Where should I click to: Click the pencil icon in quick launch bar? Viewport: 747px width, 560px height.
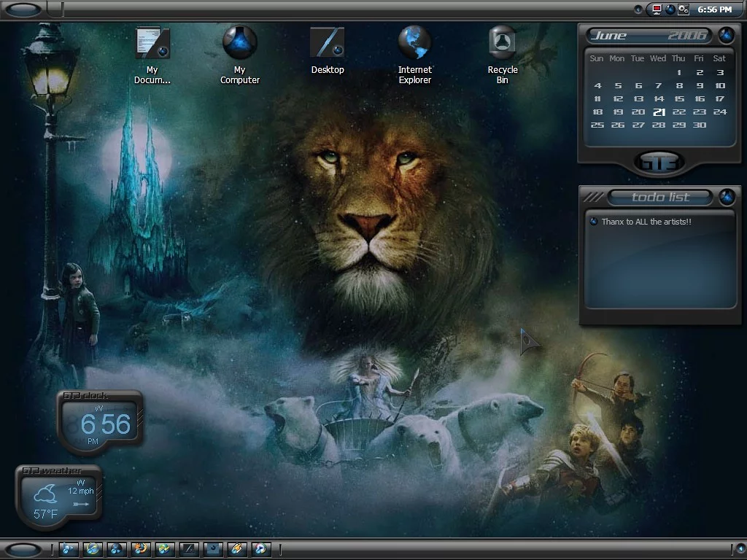(236, 549)
